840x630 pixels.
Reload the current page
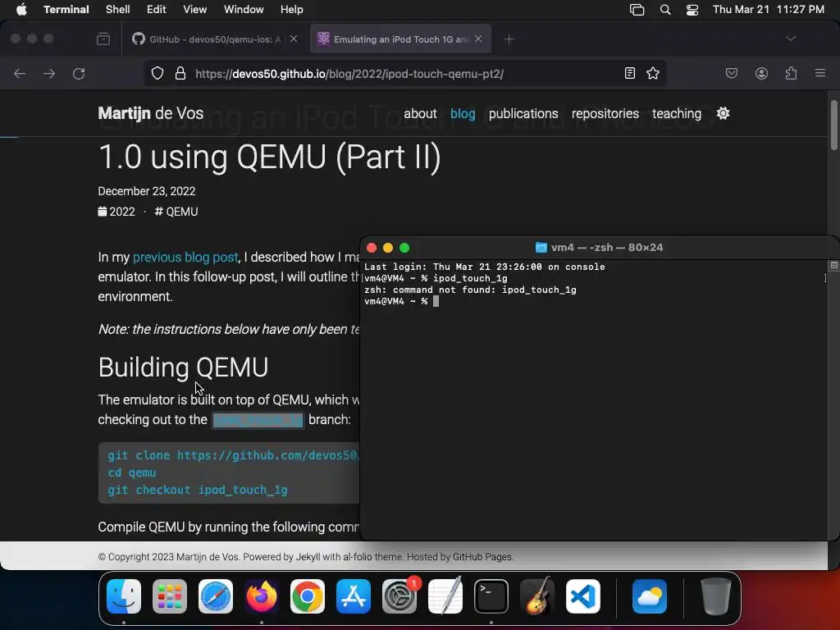tap(79, 73)
